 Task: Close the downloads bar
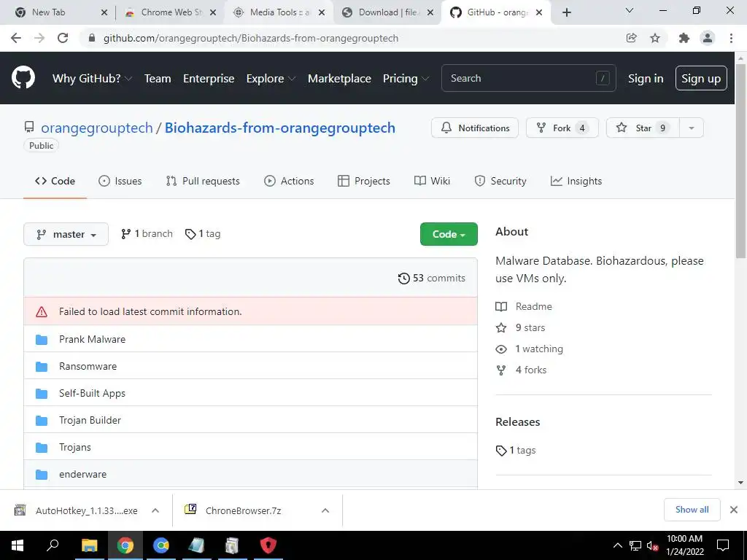[x=734, y=510]
